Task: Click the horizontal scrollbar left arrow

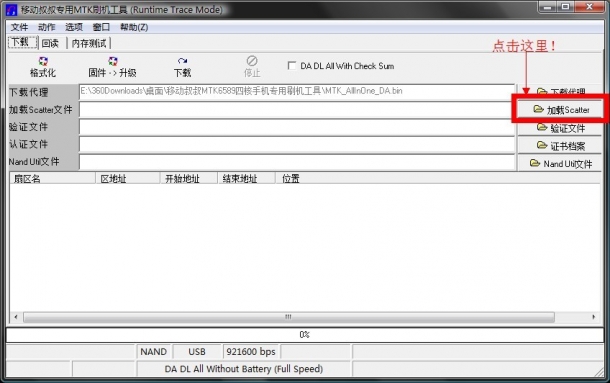Action: tap(16, 317)
